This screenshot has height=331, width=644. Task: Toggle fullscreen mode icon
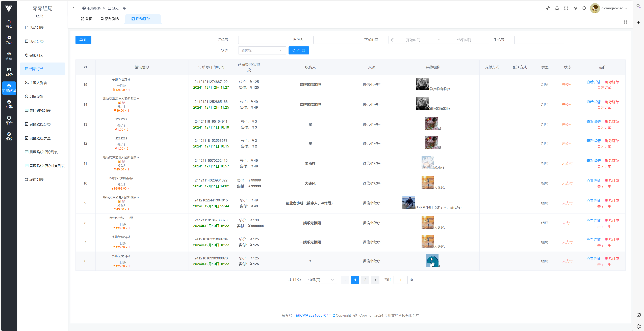[566, 8]
